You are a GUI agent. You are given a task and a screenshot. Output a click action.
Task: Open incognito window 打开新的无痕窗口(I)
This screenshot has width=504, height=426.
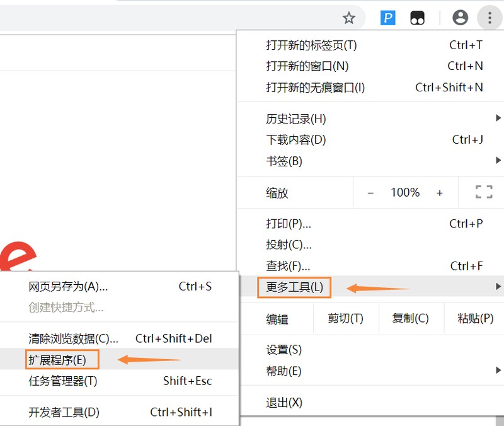370,88
